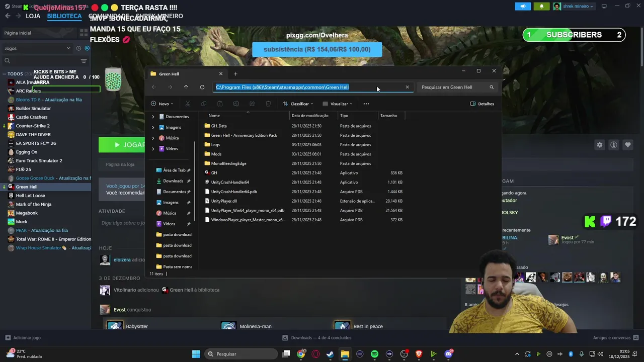Image resolution: width=644 pixels, height=362 pixels.
Task: Clear the Explorer address bar text
Action: tap(407, 87)
